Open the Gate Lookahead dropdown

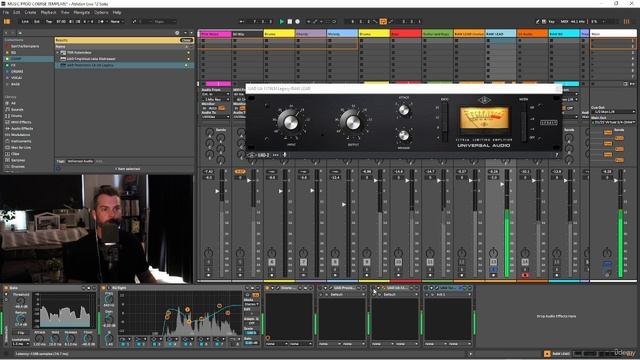coord(21,344)
